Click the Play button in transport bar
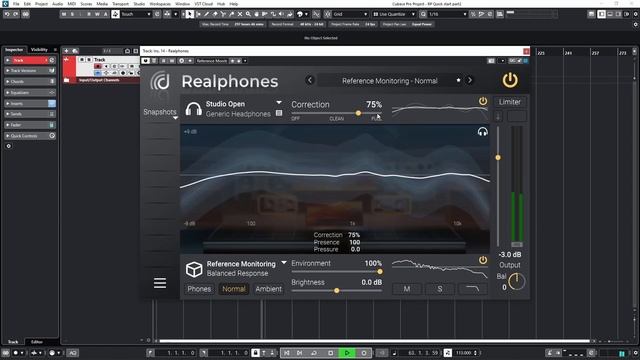This screenshot has width=640, height=360. (347, 353)
